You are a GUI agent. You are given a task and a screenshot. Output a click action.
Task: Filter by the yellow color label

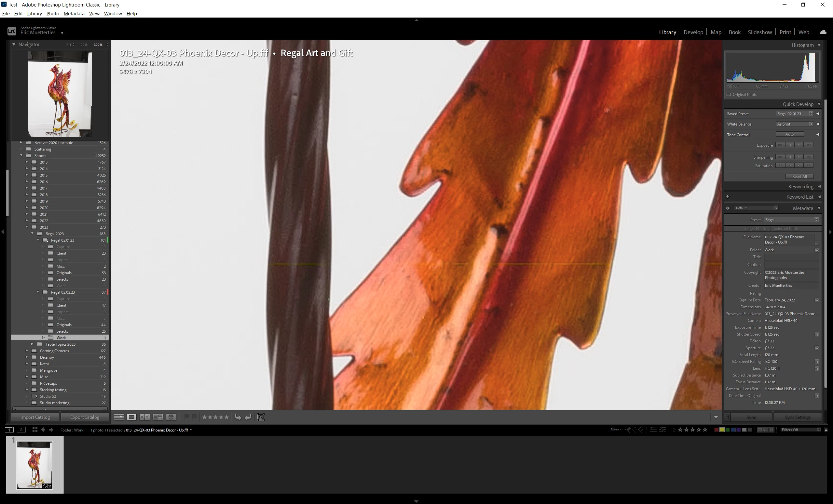click(x=722, y=430)
